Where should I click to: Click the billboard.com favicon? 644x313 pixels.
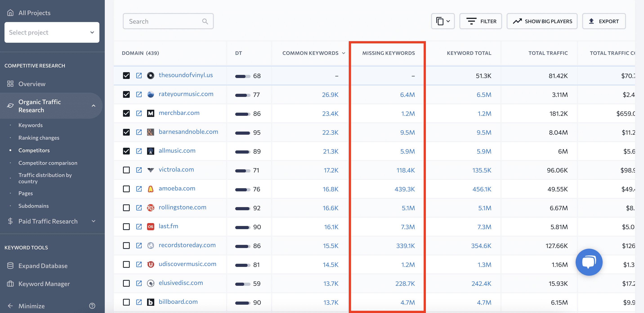point(150,302)
